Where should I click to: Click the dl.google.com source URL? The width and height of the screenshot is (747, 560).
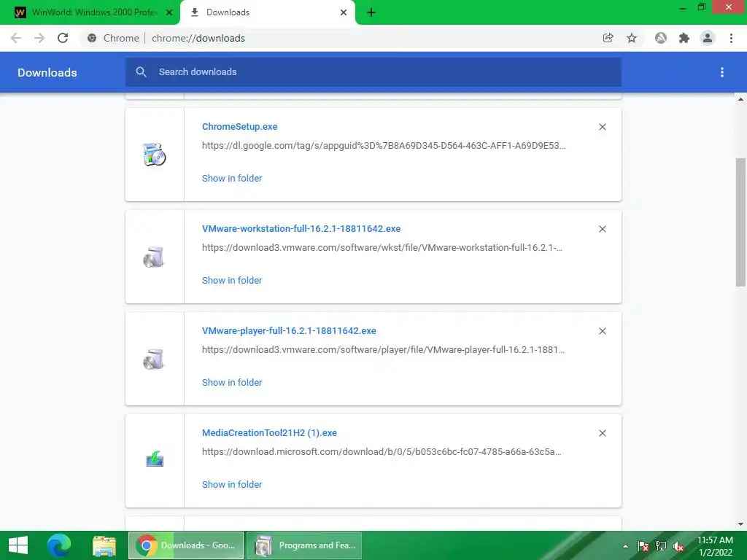pyautogui.click(x=384, y=146)
